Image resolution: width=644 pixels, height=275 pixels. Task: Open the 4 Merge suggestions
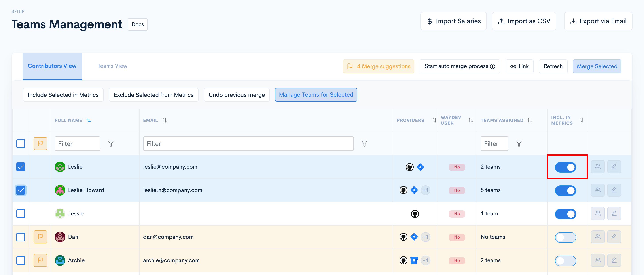[378, 66]
